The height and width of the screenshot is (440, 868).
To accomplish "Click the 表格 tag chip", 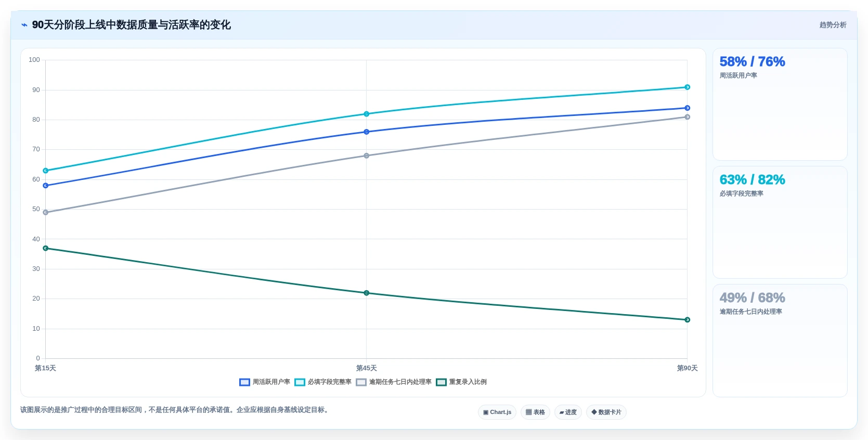I will coord(535,412).
